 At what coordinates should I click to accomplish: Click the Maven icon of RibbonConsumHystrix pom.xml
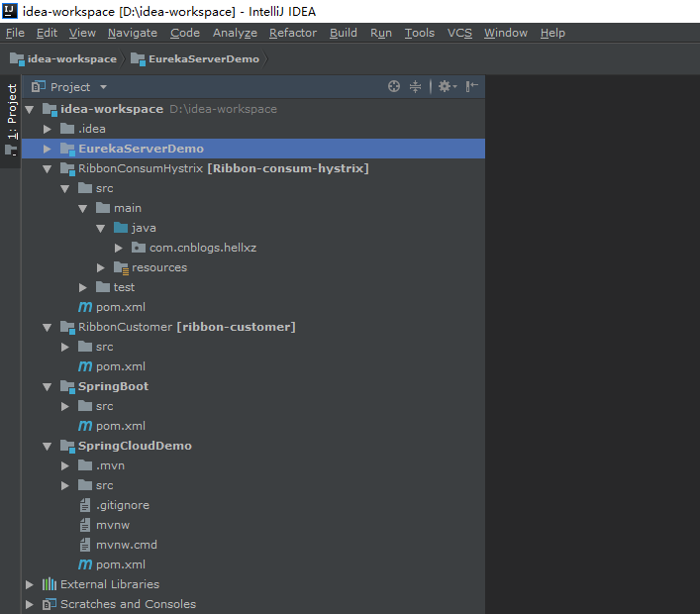coord(85,307)
